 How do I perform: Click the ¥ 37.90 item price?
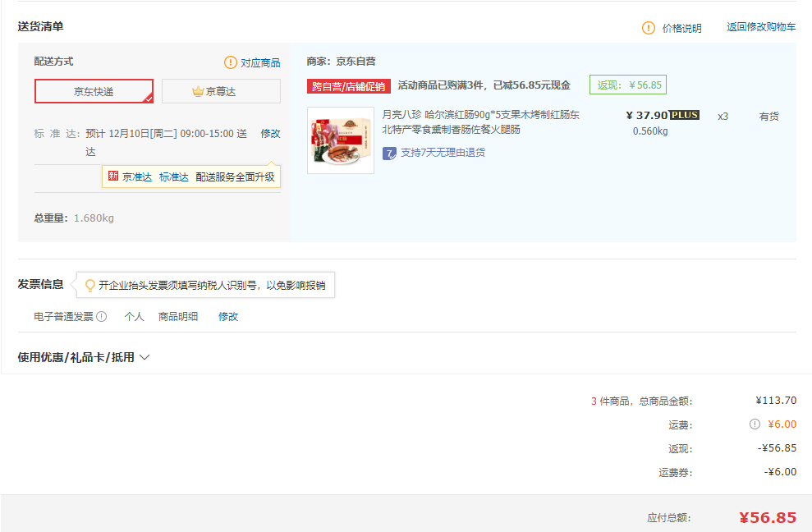click(647, 116)
